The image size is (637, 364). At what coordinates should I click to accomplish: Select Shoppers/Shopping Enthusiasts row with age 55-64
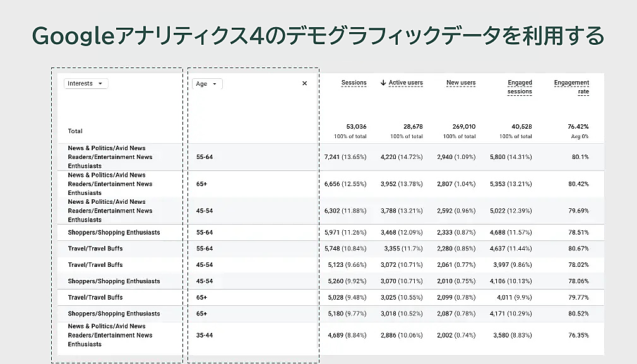click(331, 233)
